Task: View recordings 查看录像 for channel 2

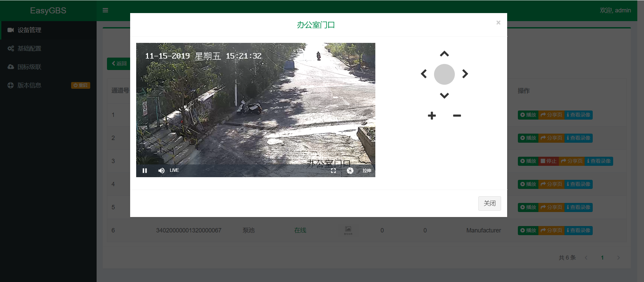Action: [579, 138]
